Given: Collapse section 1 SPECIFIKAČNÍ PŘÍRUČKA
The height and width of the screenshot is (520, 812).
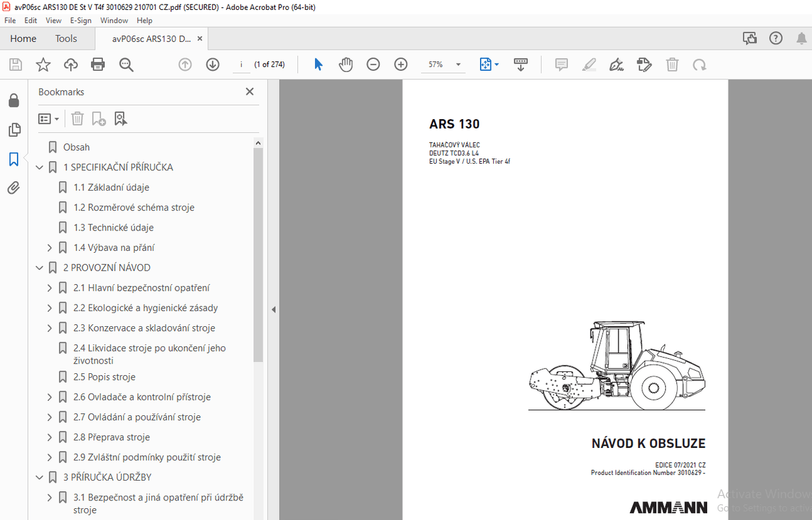Looking at the screenshot, I should [39, 167].
